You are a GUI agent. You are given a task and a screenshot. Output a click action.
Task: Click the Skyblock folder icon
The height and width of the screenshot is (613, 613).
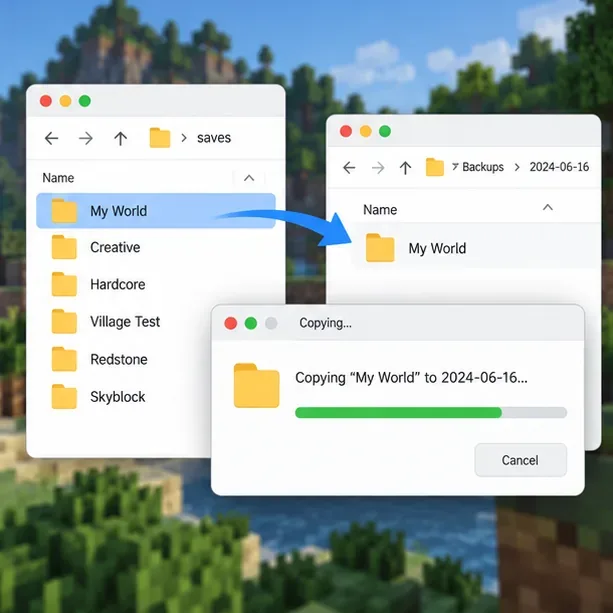[x=64, y=396]
